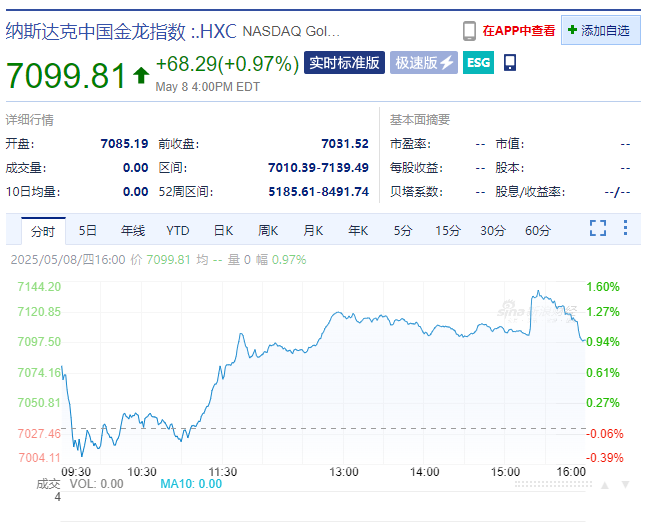Click the index price 7099.81
646x530 pixels.
pyautogui.click(x=66, y=75)
